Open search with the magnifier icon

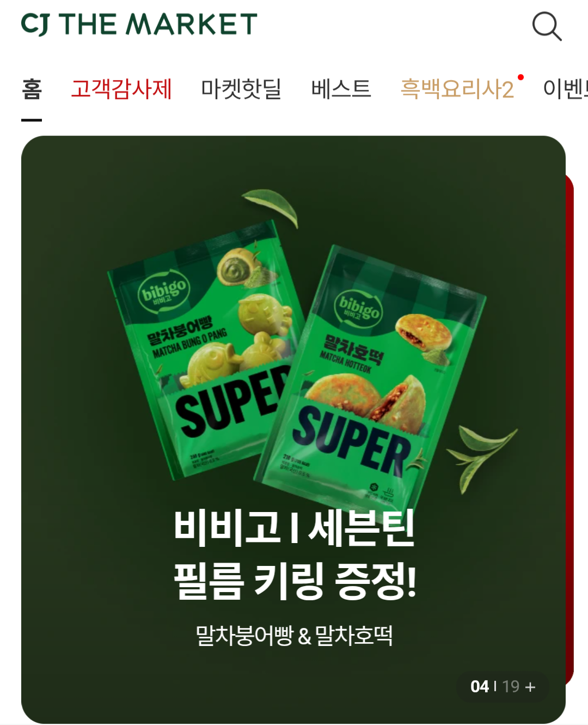(547, 26)
